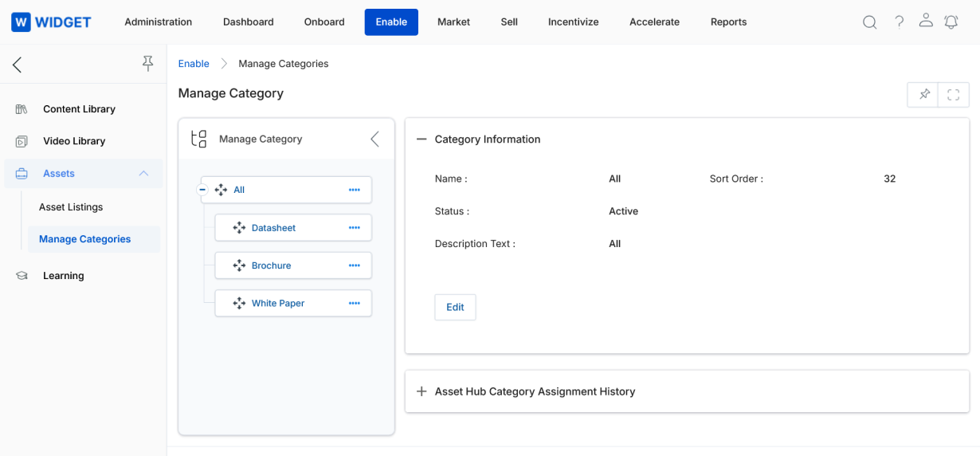Image resolution: width=980 pixels, height=456 pixels.
Task: Click move handle on Datasheet category
Action: (239, 228)
